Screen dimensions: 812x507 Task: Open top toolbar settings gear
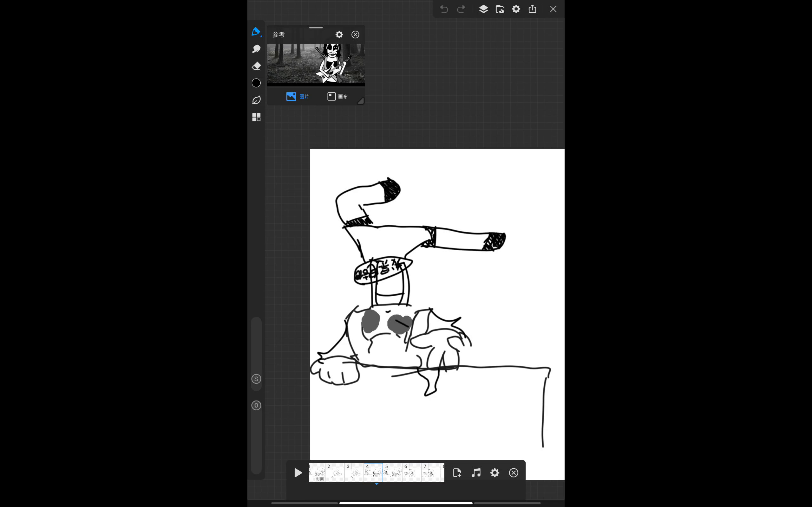516,9
